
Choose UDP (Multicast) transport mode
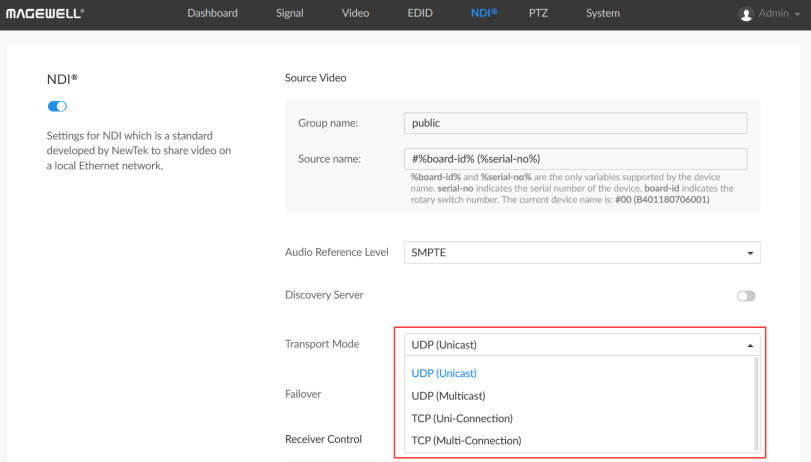point(448,396)
